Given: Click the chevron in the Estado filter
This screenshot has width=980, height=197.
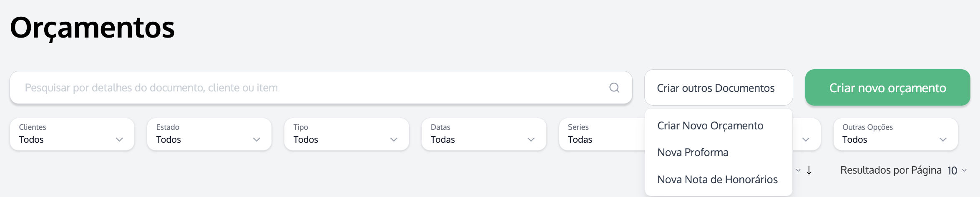Looking at the screenshot, I should click(256, 139).
